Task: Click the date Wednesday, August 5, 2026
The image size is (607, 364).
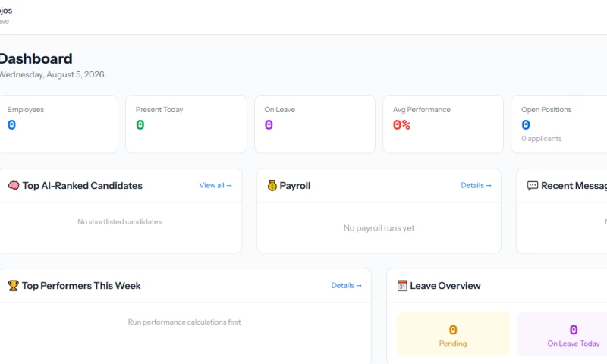Action: (x=52, y=74)
